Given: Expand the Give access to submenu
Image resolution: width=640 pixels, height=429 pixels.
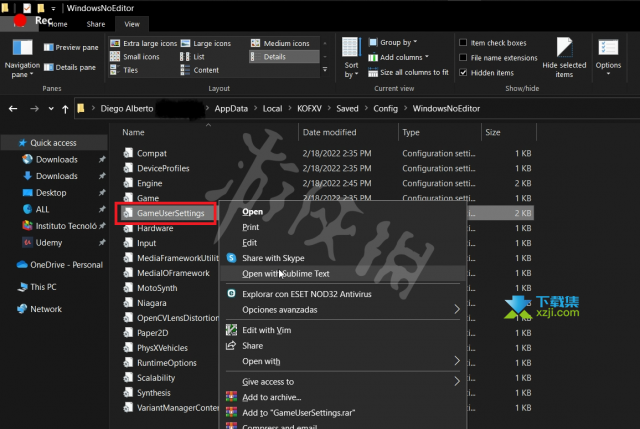Looking at the screenshot, I should point(343,382).
